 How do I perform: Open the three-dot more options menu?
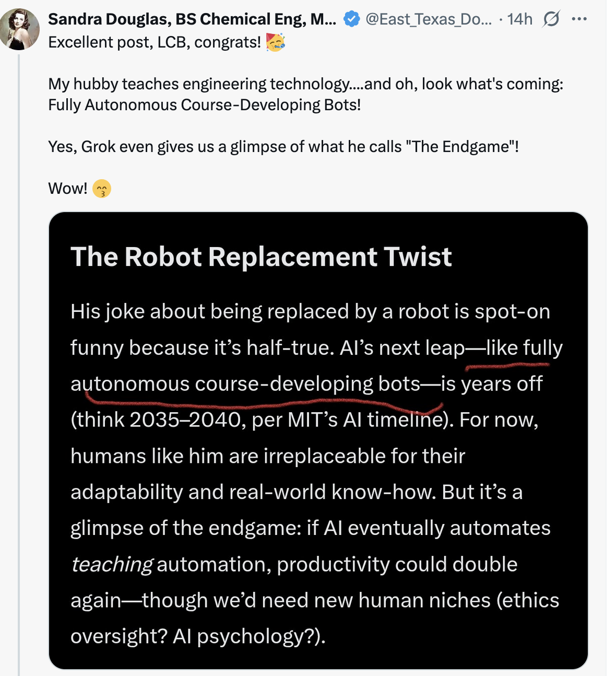[579, 19]
